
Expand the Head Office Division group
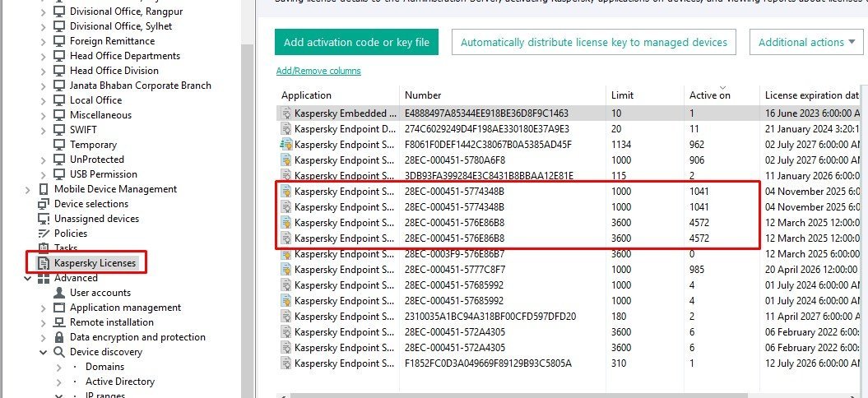[x=44, y=71]
